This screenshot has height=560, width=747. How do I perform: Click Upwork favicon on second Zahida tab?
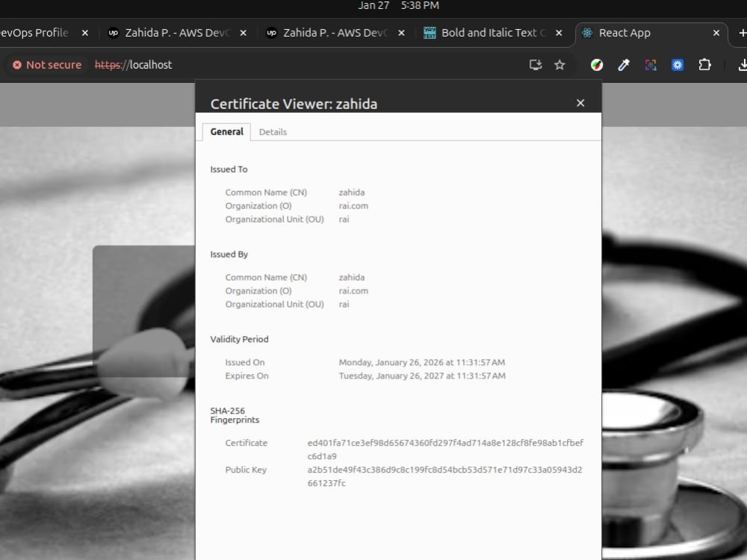click(x=271, y=33)
